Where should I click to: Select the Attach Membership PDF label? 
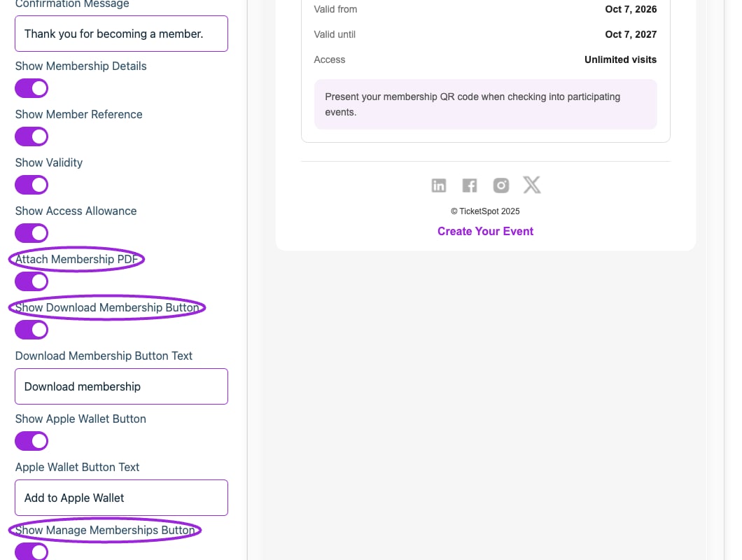[x=77, y=260]
